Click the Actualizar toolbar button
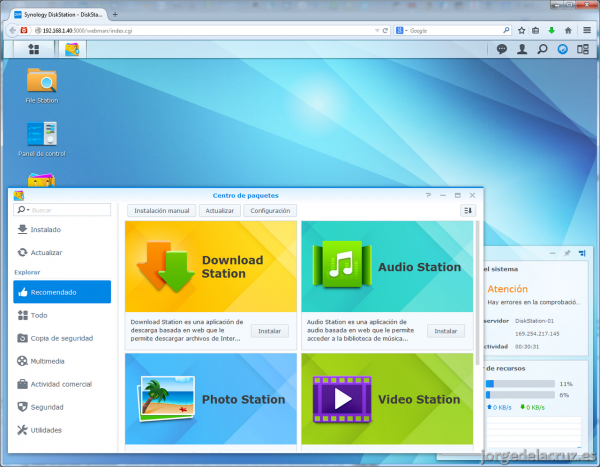 tap(220, 211)
